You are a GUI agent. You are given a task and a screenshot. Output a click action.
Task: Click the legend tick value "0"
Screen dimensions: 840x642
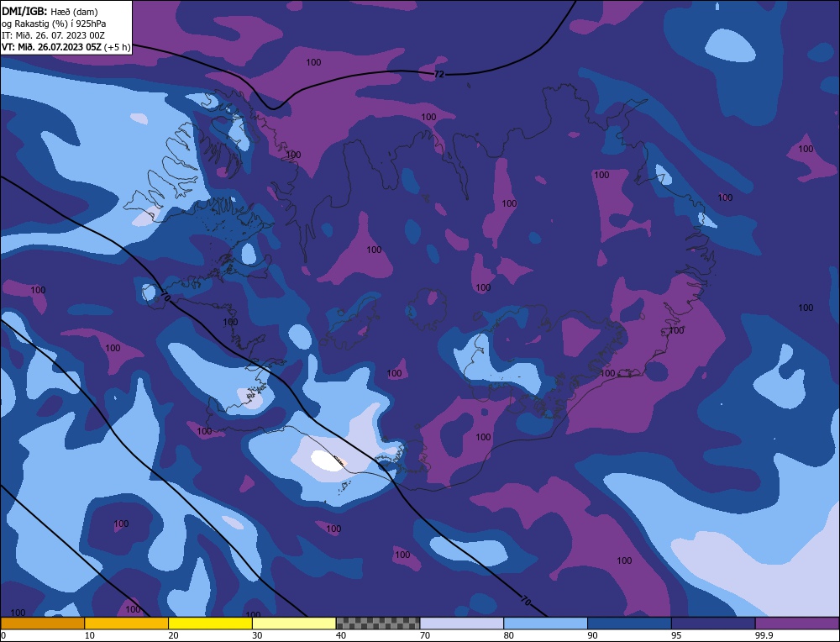(x=3, y=635)
